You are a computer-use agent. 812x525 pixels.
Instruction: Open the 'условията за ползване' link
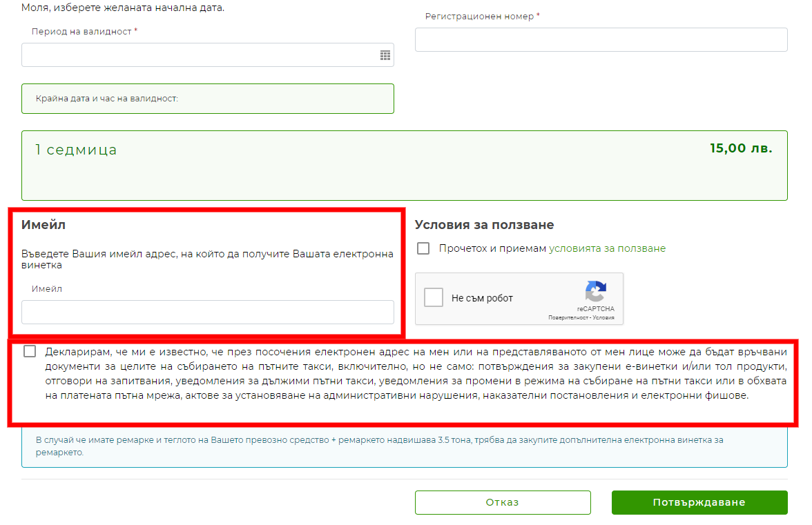click(x=607, y=248)
